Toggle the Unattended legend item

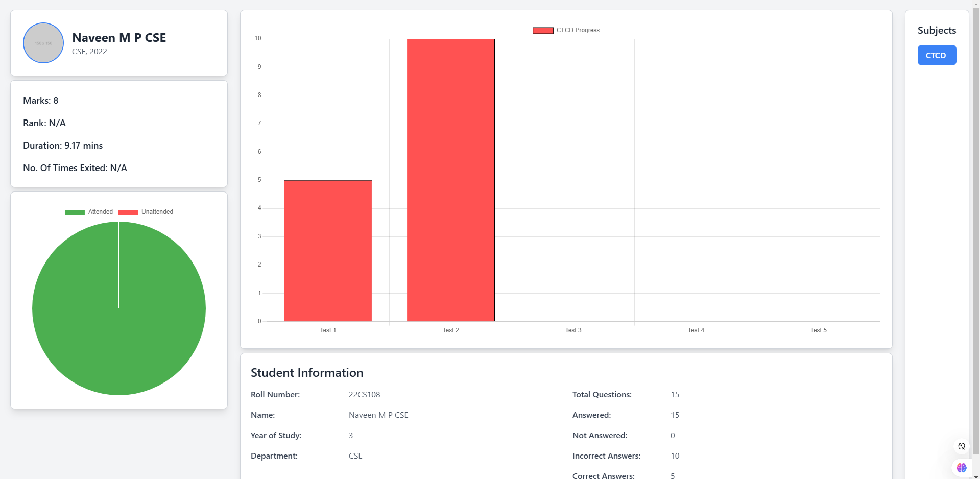tap(146, 212)
